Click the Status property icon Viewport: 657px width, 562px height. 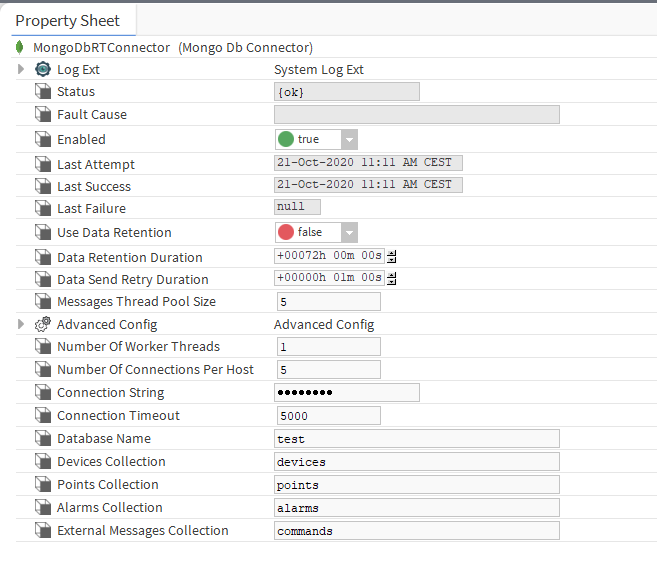(43, 92)
